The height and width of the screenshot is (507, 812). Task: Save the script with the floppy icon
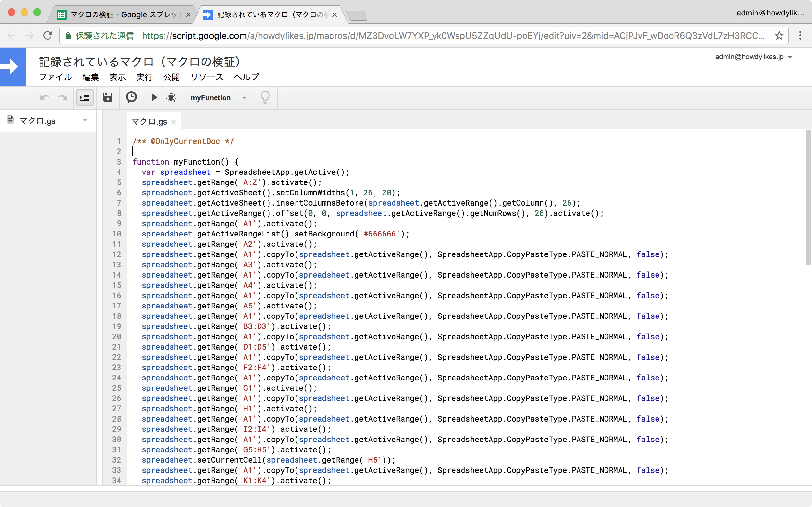point(108,97)
